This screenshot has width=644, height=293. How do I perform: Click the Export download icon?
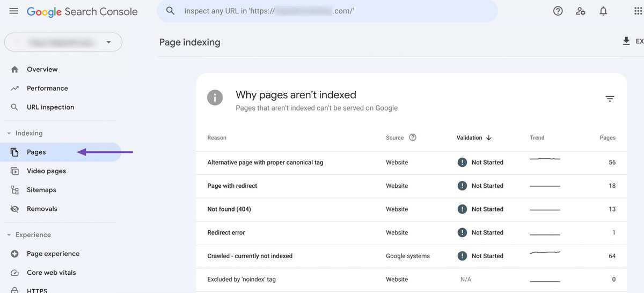[x=626, y=41]
